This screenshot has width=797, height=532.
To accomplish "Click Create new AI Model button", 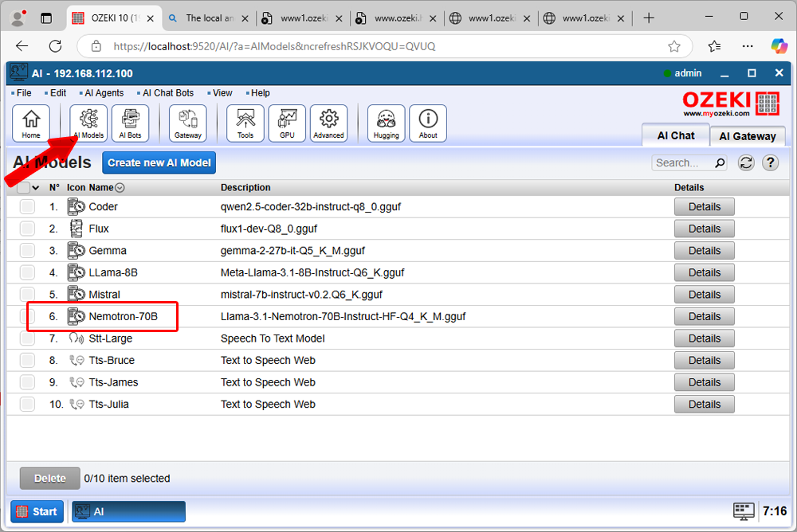I will point(159,163).
